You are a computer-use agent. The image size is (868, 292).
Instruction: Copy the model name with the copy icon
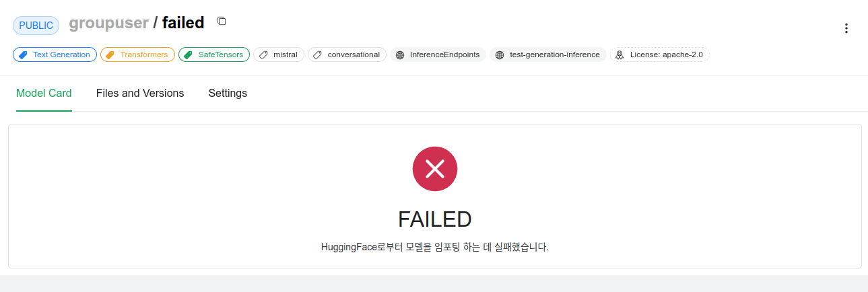coord(222,21)
